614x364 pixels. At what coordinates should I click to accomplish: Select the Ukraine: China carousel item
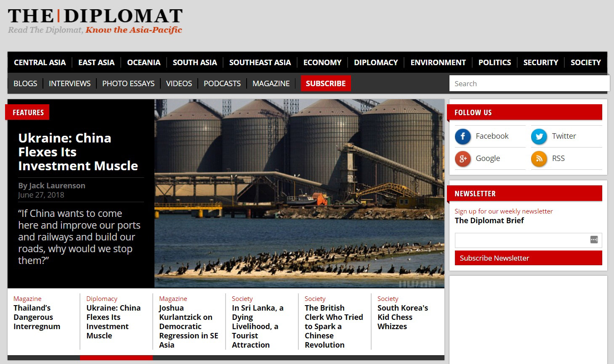point(114,322)
